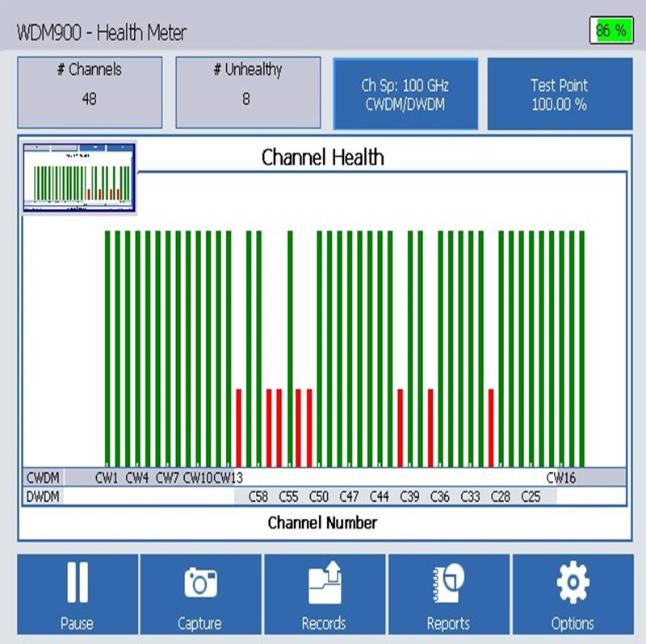Select the C58 DWDM channel label
Viewport: 646px width, 644px height.
click(258, 496)
